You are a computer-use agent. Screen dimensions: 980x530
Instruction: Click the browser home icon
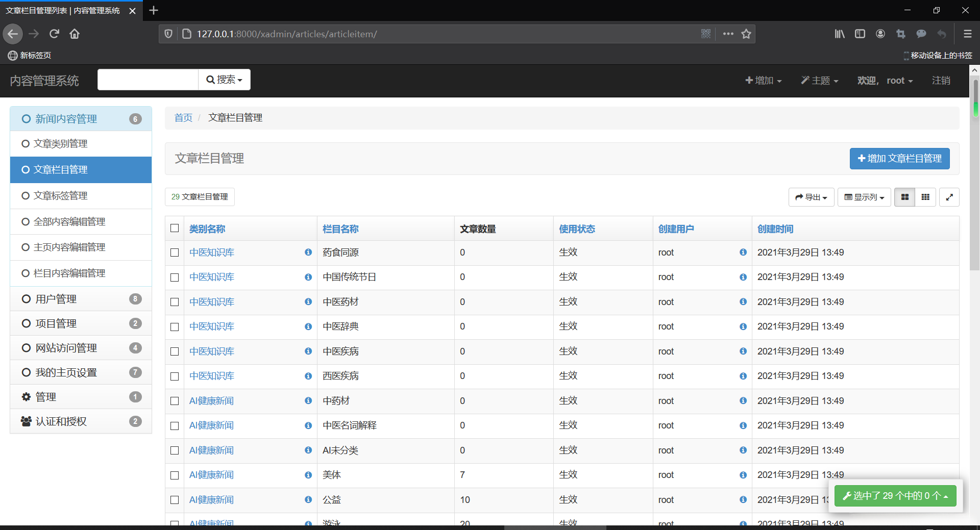(75, 34)
